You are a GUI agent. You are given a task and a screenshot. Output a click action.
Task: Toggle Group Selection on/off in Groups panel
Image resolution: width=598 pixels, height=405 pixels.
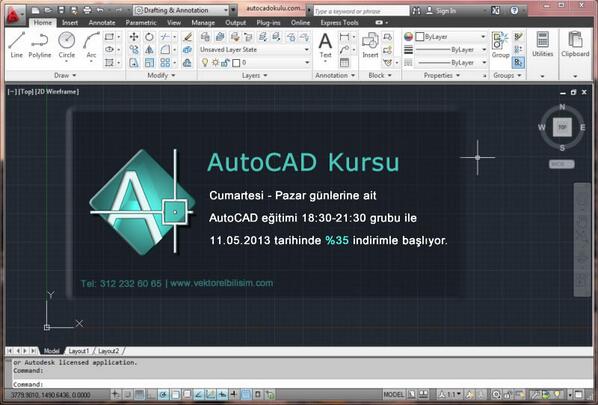518,63
